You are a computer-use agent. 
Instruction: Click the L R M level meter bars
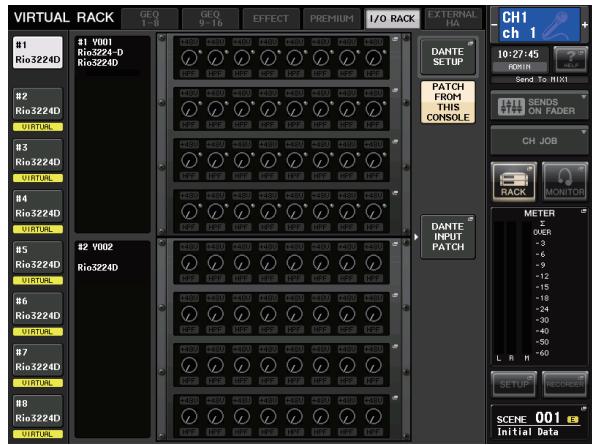click(512, 289)
